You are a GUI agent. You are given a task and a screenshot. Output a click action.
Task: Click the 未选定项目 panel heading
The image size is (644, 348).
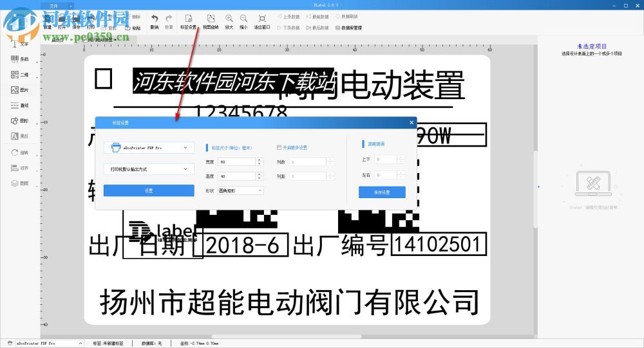pyautogui.click(x=591, y=46)
